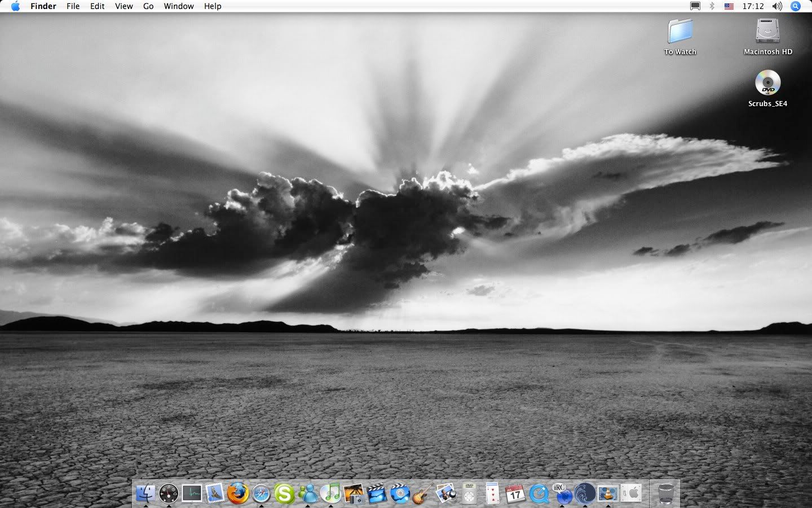Open the Displays menu bar icon

[x=695, y=6]
